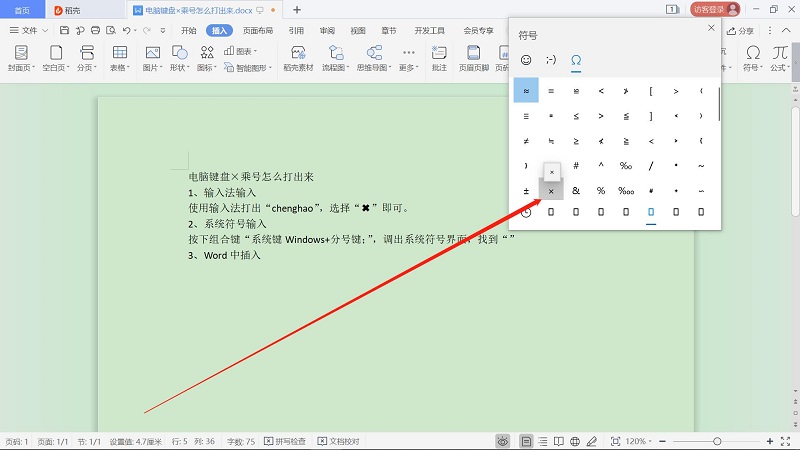Click the Save icon in quick toolbar
The image size is (800, 450).
pos(64,31)
